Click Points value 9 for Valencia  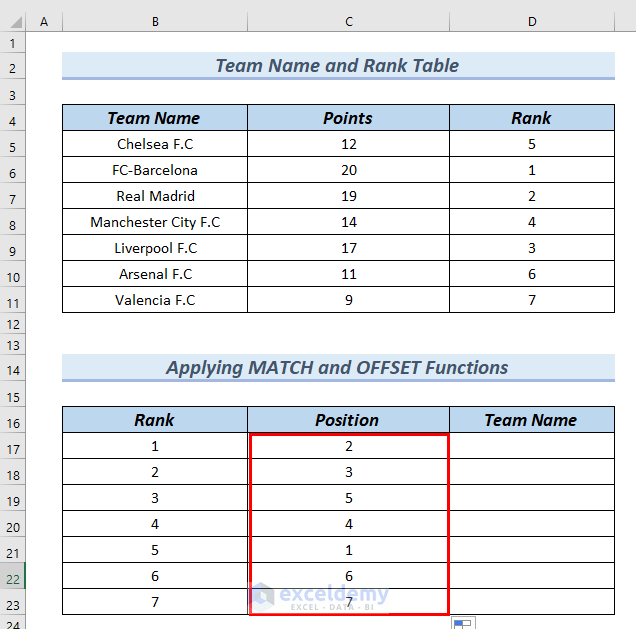pyautogui.click(x=348, y=300)
